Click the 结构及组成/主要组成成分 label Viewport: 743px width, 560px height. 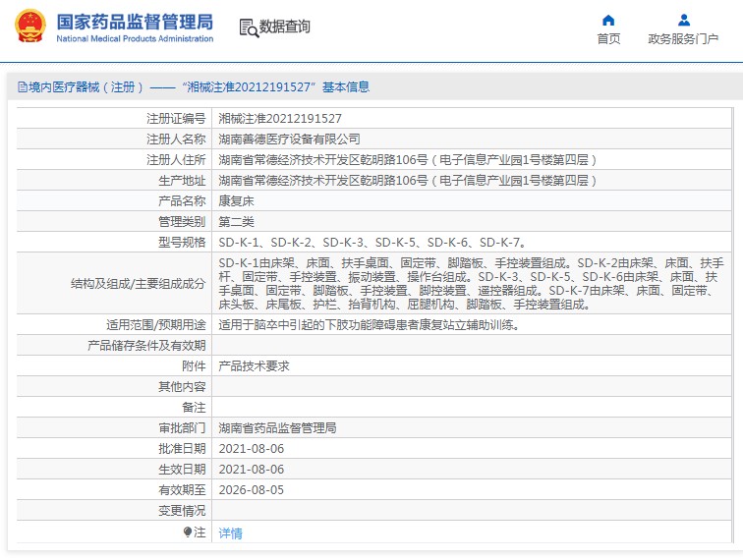(x=138, y=284)
